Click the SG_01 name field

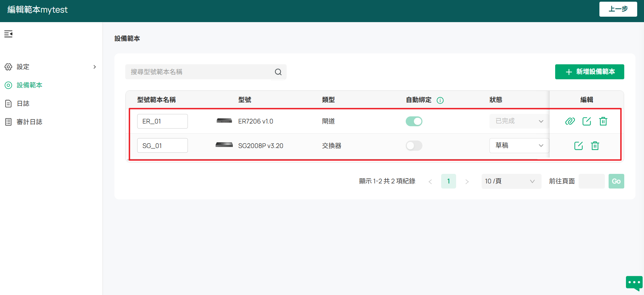(x=162, y=146)
